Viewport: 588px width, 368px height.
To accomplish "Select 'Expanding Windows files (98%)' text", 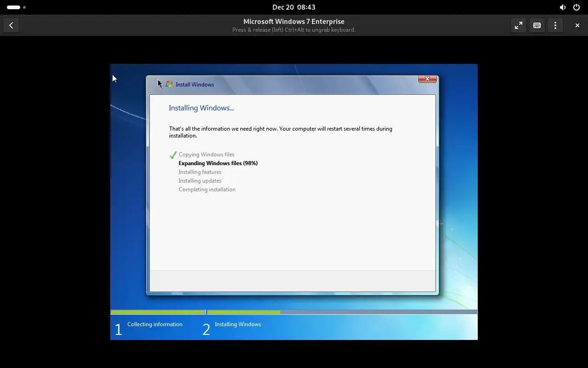I will pos(218,163).
